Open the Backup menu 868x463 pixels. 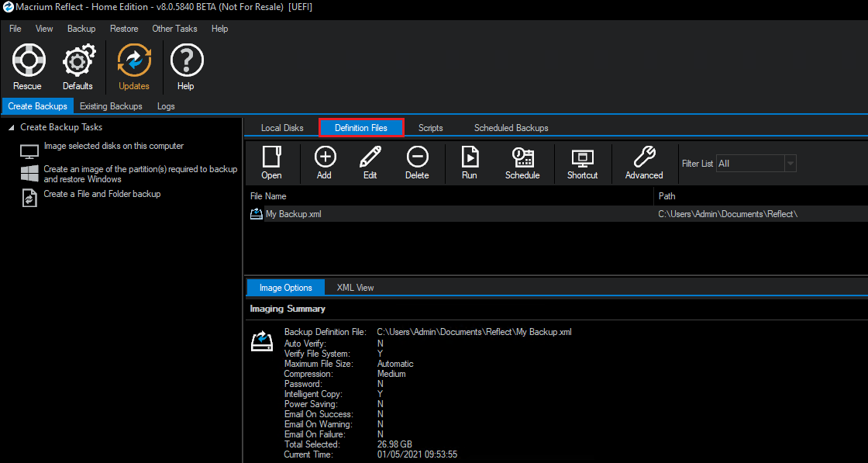[81, 28]
